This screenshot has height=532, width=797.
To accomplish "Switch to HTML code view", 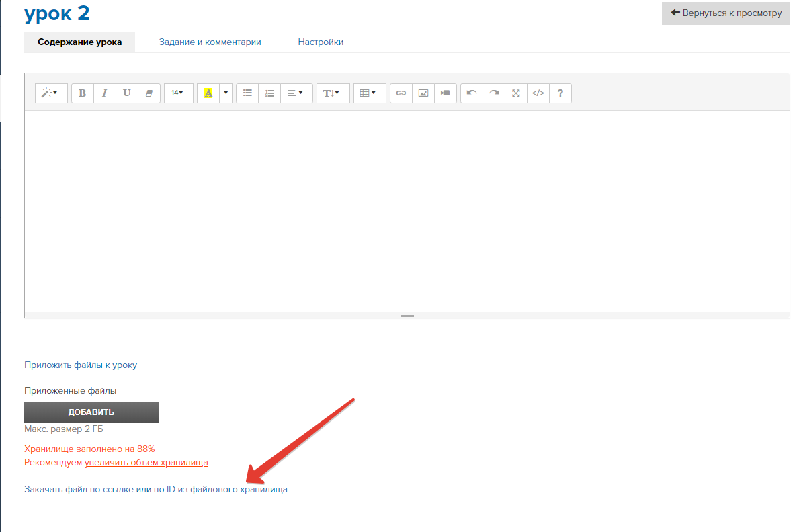I will click(538, 93).
